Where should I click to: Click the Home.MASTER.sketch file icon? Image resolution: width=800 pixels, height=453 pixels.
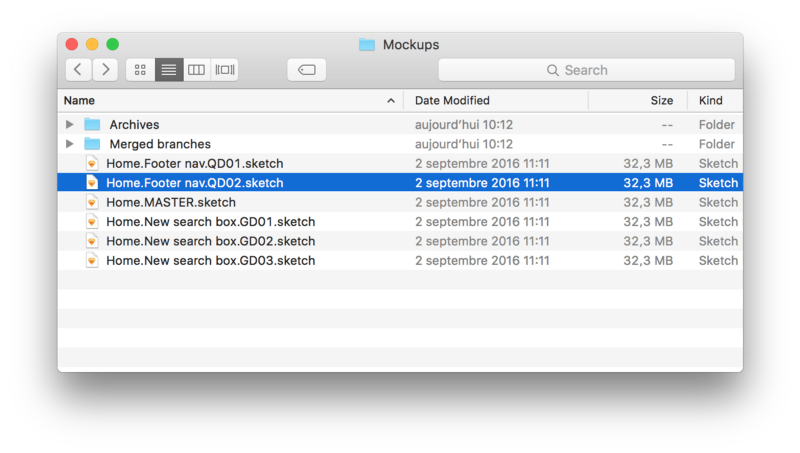point(92,202)
